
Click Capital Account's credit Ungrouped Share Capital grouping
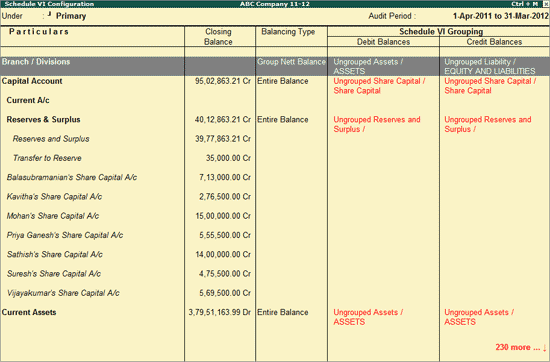(490, 86)
